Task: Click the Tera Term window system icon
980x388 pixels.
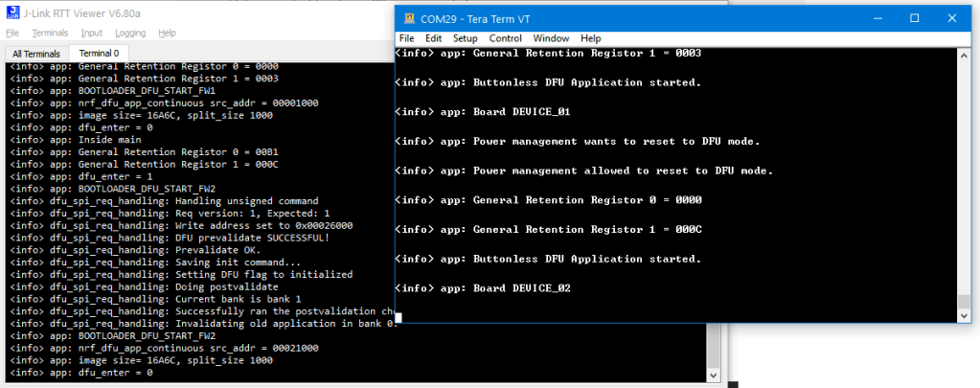Action: tap(409, 18)
